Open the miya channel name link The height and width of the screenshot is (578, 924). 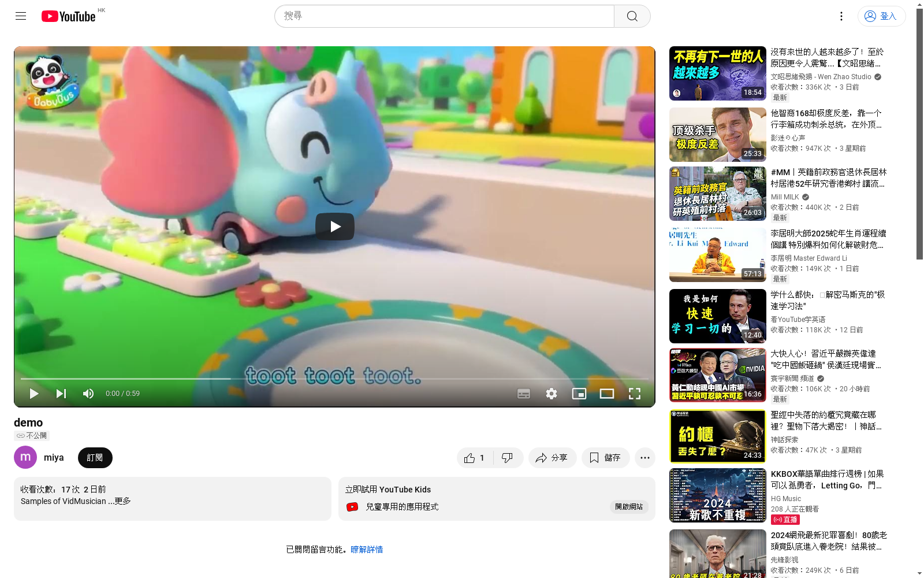pos(54,457)
